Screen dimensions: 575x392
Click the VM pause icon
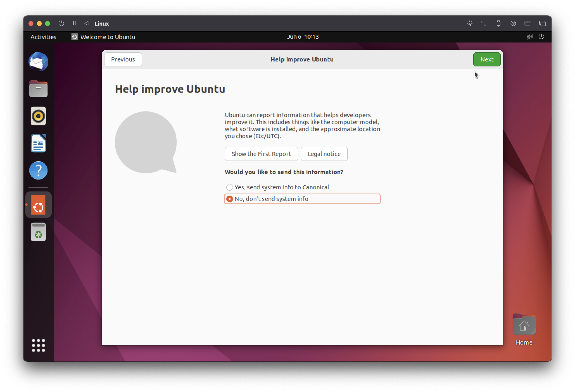coord(74,23)
